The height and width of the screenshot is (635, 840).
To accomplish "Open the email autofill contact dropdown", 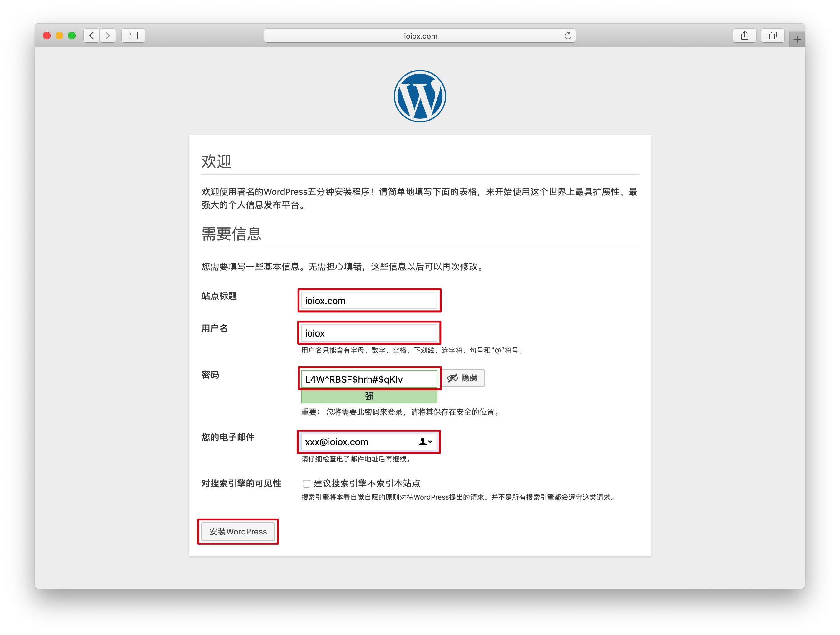I will (x=425, y=441).
